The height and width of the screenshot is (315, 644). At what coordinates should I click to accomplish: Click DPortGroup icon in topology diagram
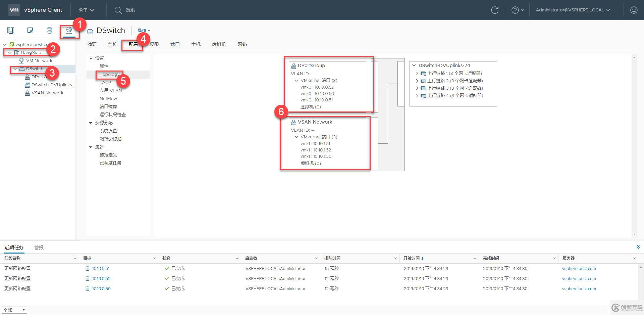click(x=293, y=65)
